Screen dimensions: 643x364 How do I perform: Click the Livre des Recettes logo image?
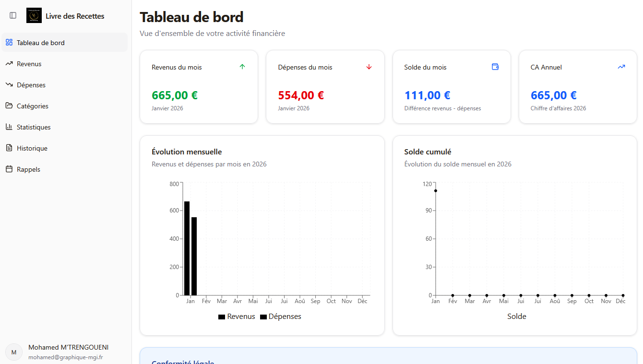(34, 15)
